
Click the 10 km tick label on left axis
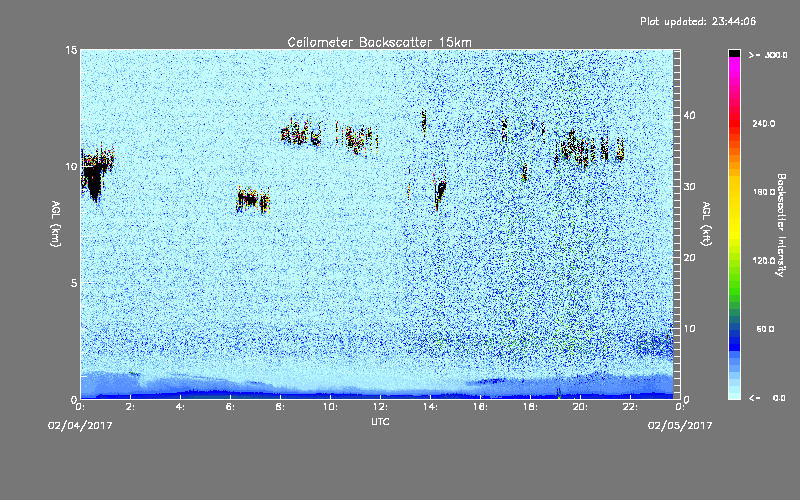point(71,166)
